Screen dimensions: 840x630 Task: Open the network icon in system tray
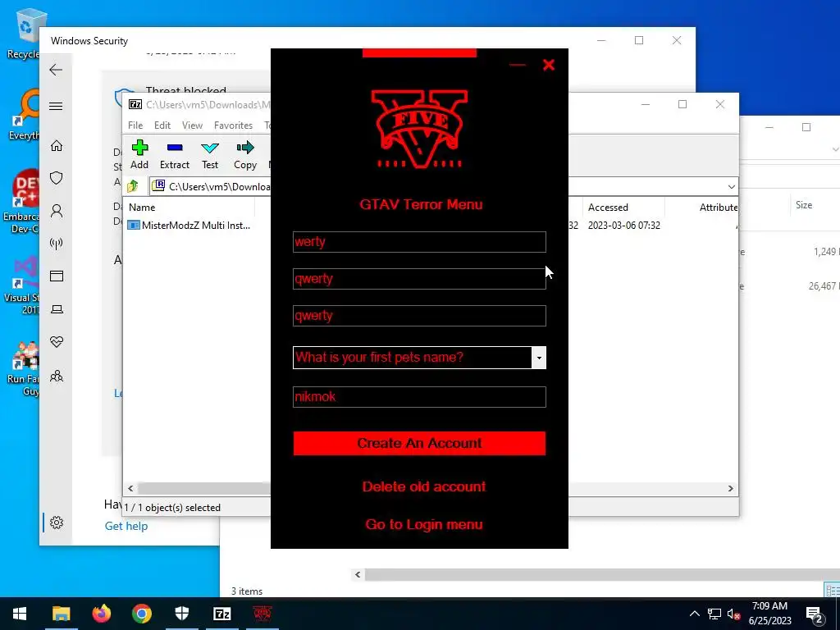pos(714,614)
